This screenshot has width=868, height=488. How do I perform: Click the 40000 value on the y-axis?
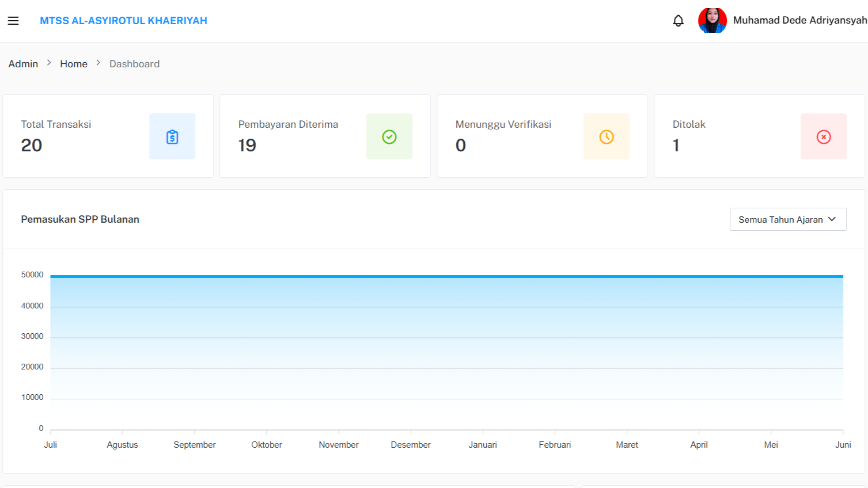click(x=32, y=306)
